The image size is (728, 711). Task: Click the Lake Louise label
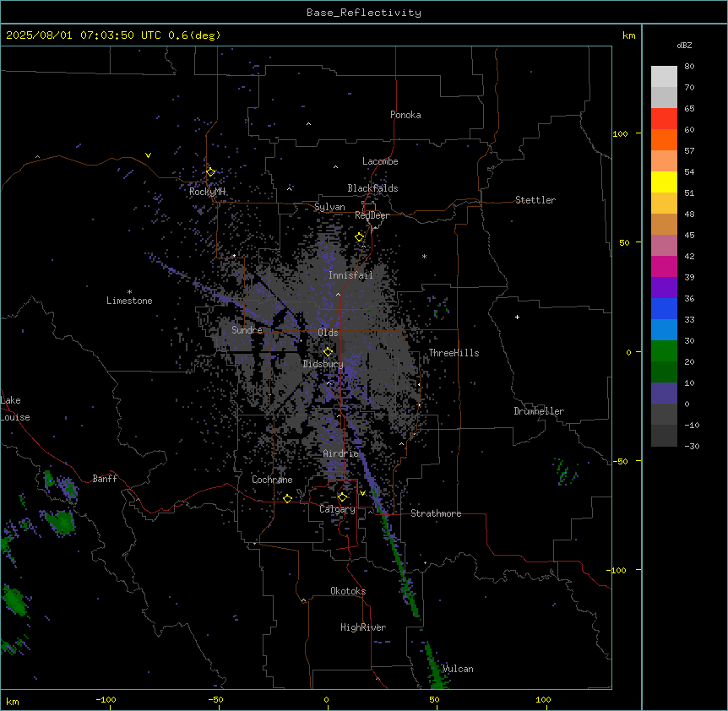15,409
